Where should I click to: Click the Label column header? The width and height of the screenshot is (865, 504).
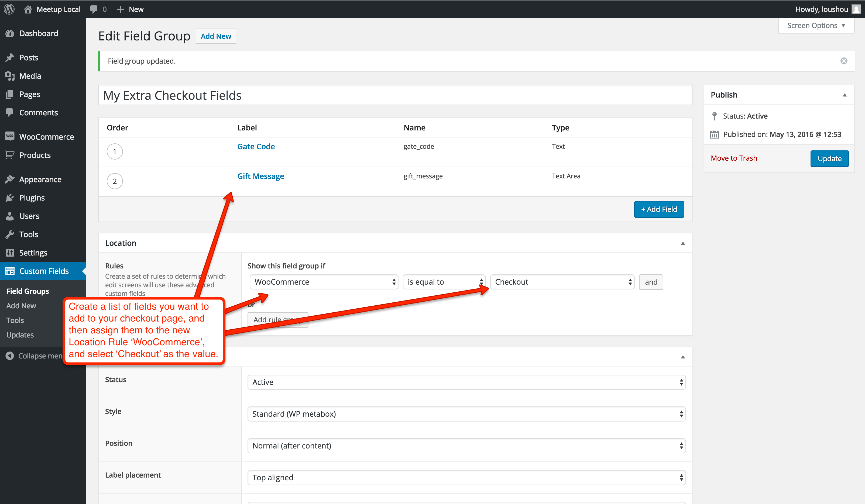247,128
